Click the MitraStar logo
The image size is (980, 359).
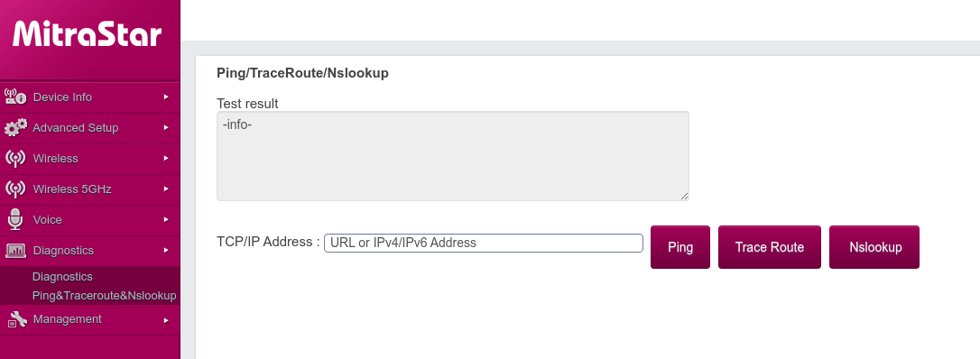[87, 33]
